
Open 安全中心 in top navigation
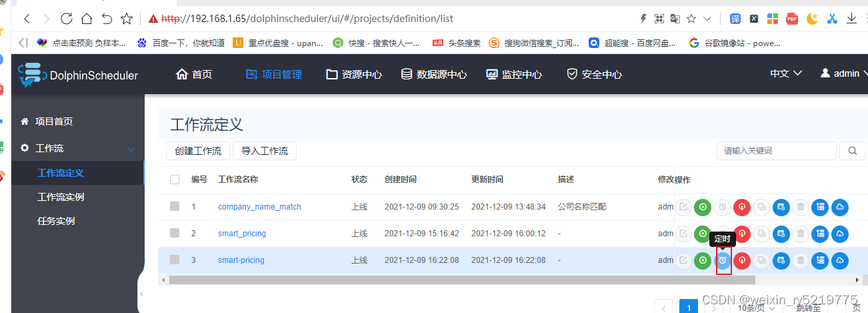594,74
